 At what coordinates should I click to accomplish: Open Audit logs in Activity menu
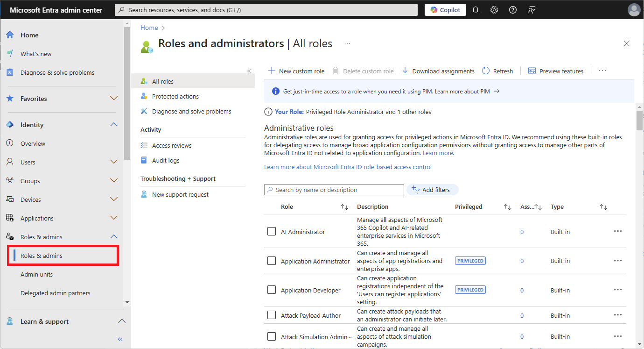[166, 160]
